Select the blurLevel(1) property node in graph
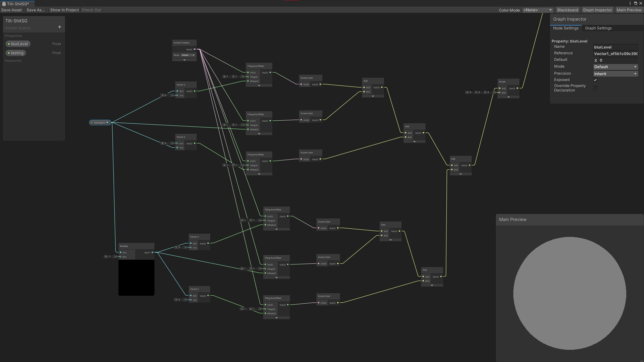Viewport: 644px width, 362px height. (x=100, y=122)
